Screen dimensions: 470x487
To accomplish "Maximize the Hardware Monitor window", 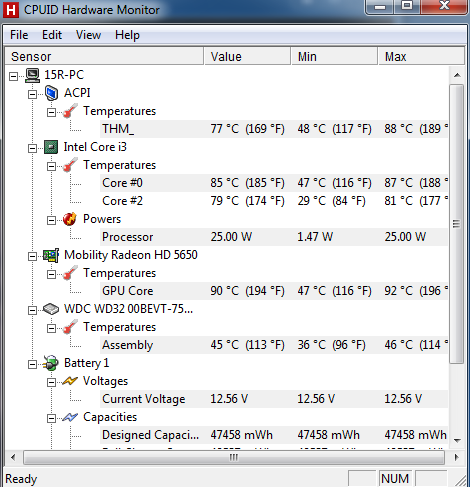I will click(407, 6).
